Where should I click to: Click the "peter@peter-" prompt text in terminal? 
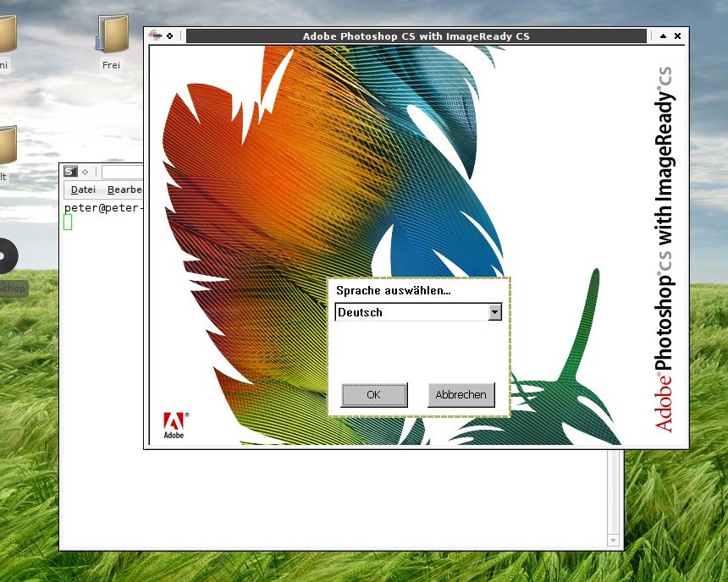[x=103, y=207]
